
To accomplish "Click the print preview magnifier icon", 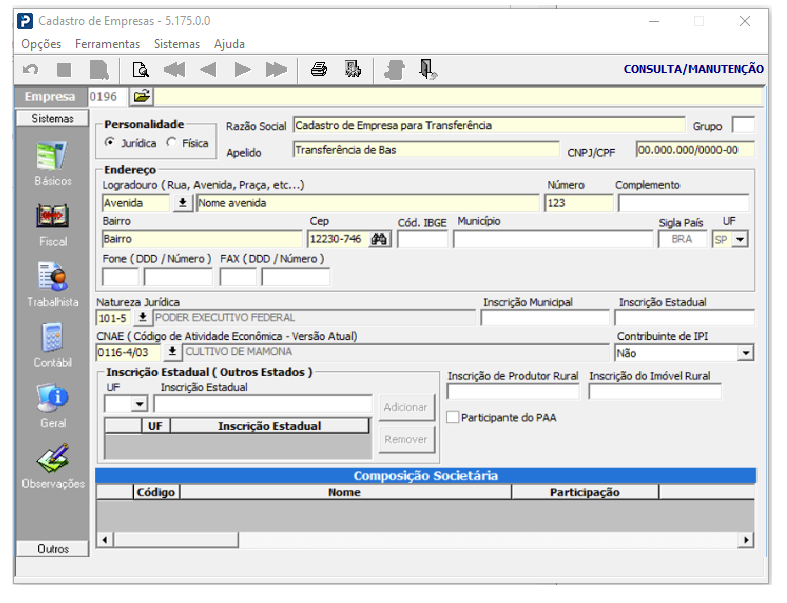I will [141, 70].
